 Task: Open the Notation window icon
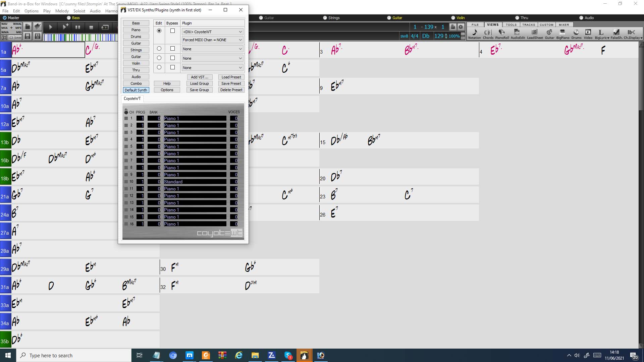[474, 34]
